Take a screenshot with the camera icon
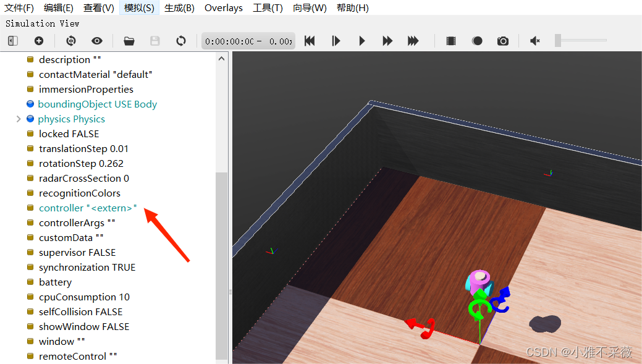642x364 pixels. click(503, 41)
